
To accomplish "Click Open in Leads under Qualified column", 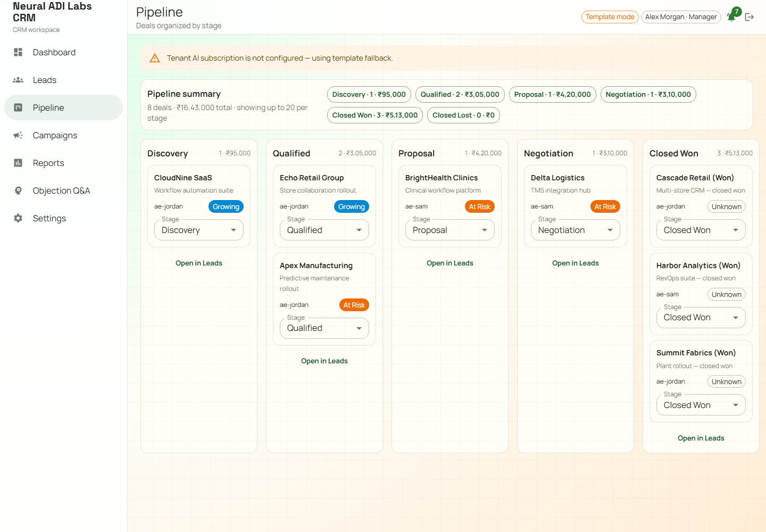I will (324, 361).
